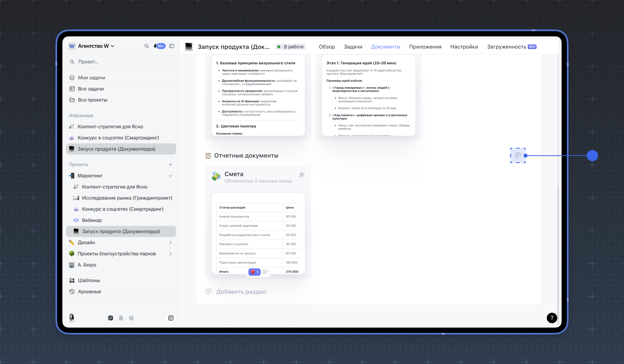Click the user avatar at sidebar bottom

(72, 318)
